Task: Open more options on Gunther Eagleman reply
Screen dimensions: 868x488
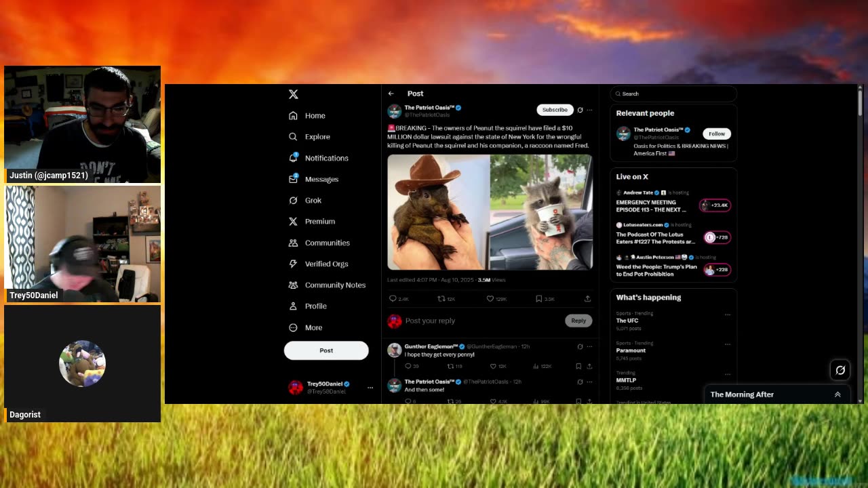Action: (x=589, y=346)
